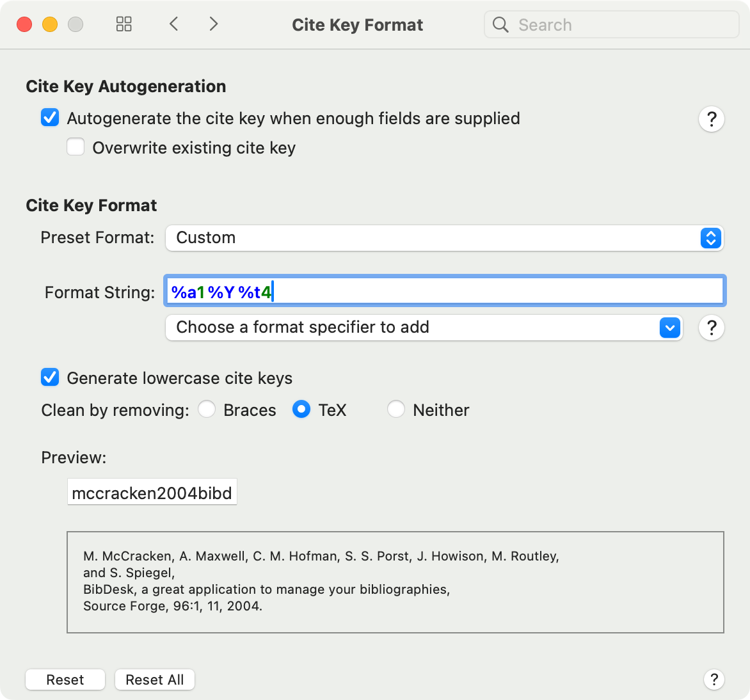Enable Overwrite existing cite key
The width and height of the screenshot is (750, 700).
coord(76,148)
